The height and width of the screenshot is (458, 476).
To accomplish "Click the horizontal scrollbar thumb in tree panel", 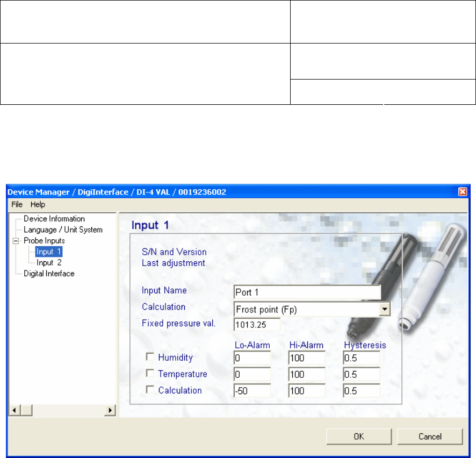I will click(26, 410).
